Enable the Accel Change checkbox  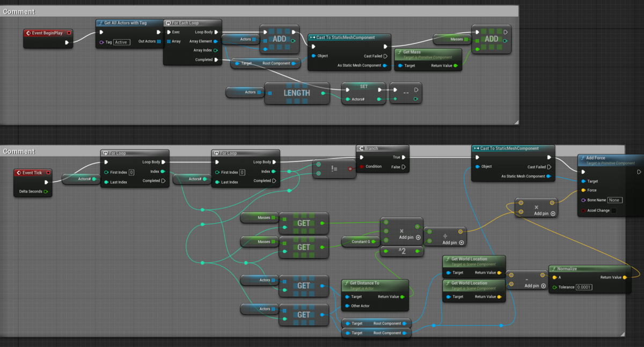(x=613, y=211)
